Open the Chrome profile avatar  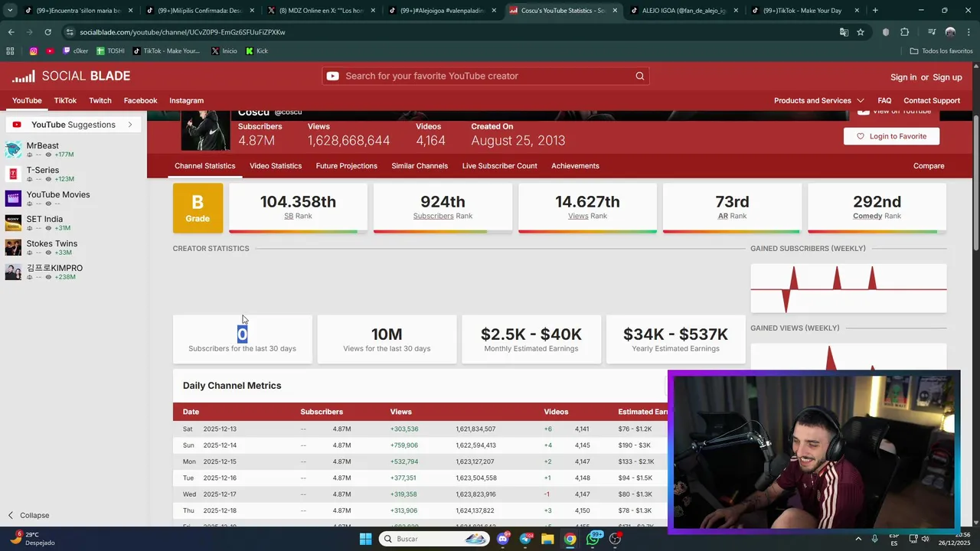point(950,32)
